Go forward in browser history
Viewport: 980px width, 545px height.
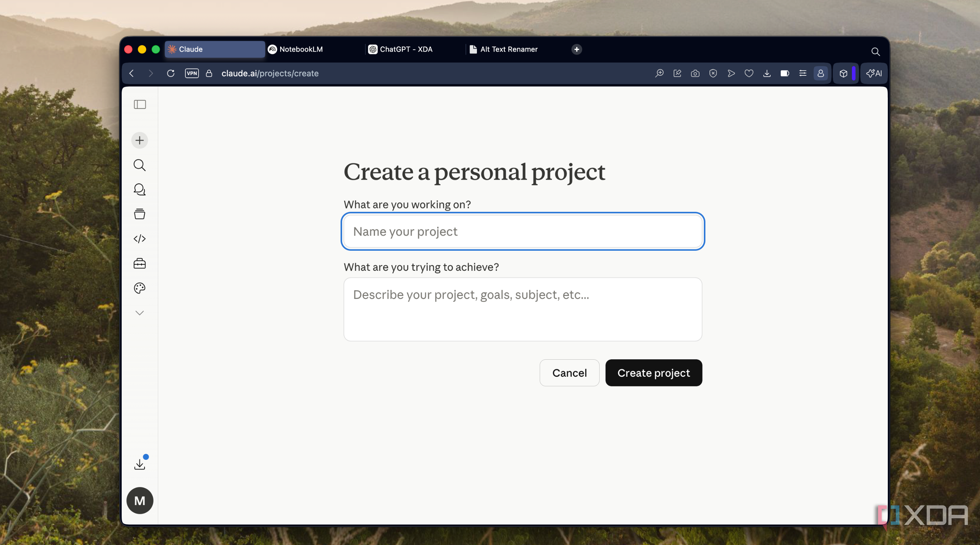[x=150, y=73]
